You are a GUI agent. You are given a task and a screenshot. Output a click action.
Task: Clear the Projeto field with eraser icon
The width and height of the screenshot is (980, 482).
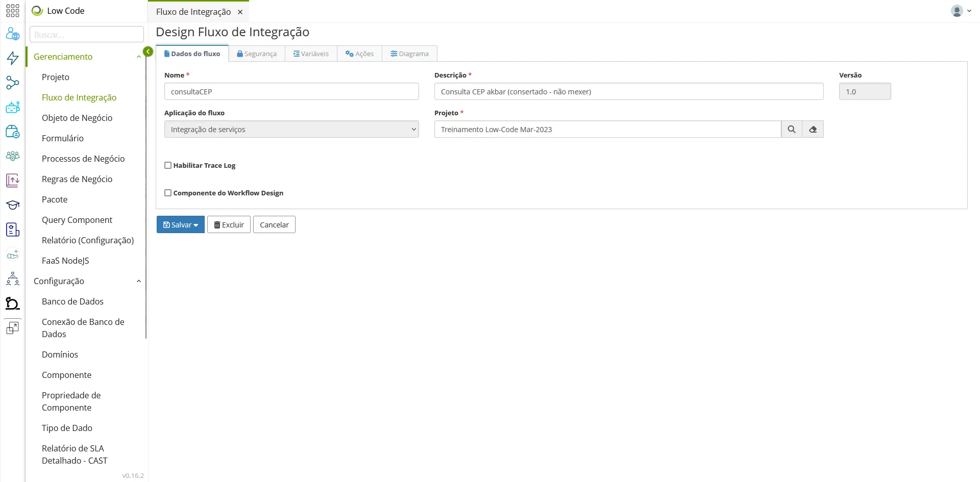(x=813, y=130)
